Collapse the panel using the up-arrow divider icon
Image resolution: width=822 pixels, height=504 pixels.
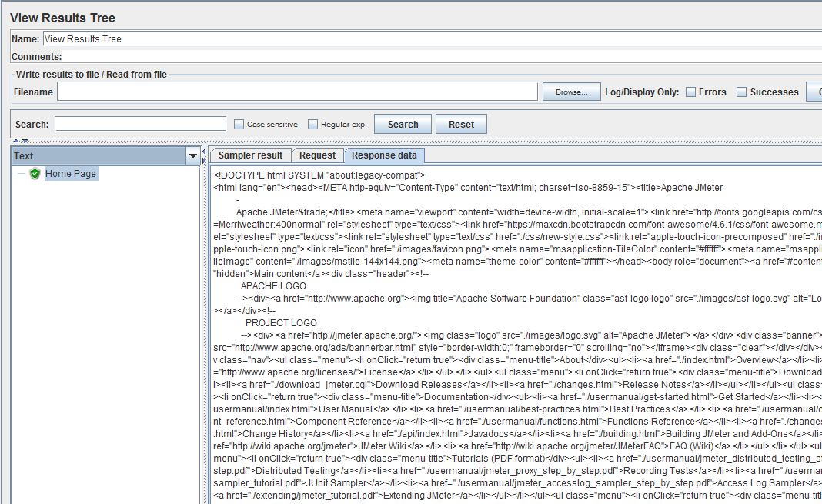pos(15,140)
